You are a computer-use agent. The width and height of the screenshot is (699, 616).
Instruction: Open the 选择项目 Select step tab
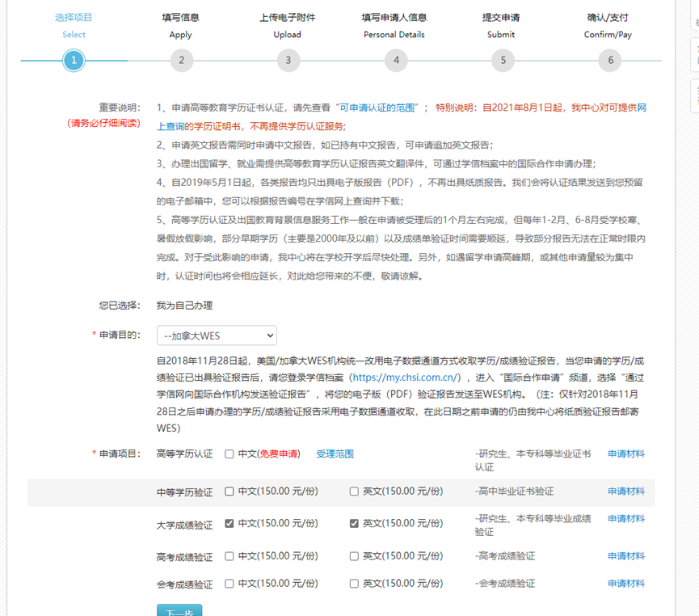tap(74, 25)
